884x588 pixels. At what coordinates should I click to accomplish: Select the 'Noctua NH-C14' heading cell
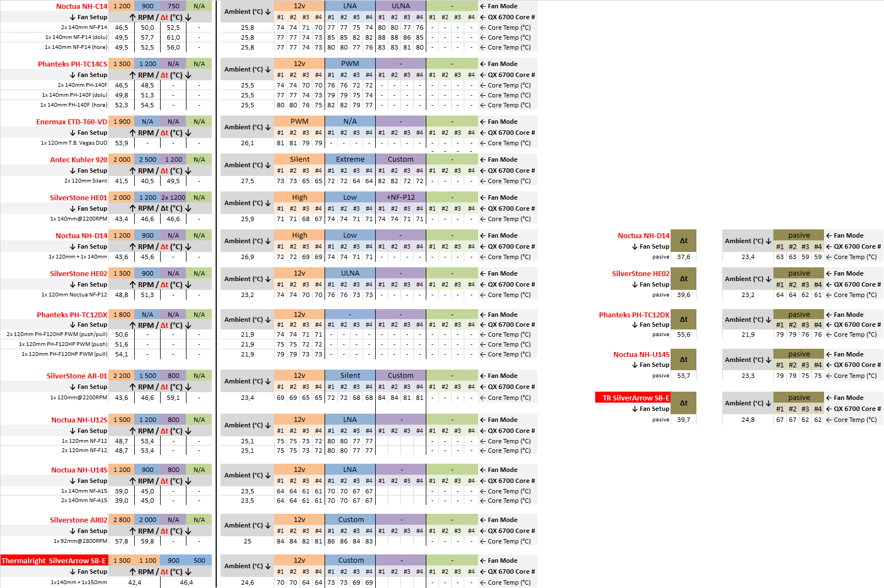click(x=81, y=6)
